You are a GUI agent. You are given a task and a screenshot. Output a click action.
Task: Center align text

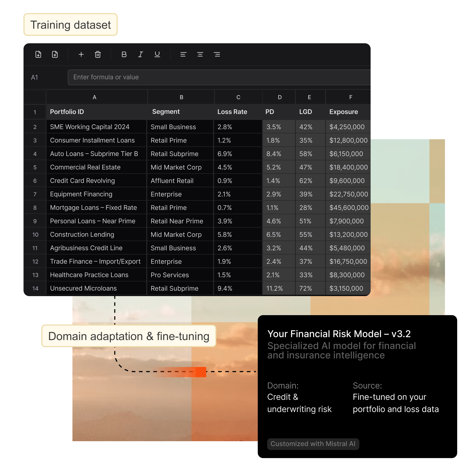coord(200,55)
